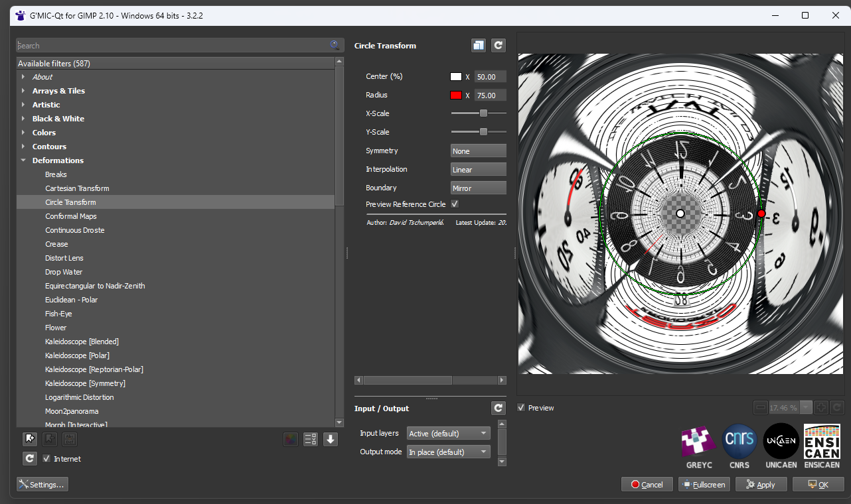Viewport: 851px width, 504px height.
Task: Click the search magnifier icon
Action: click(335, 46)
